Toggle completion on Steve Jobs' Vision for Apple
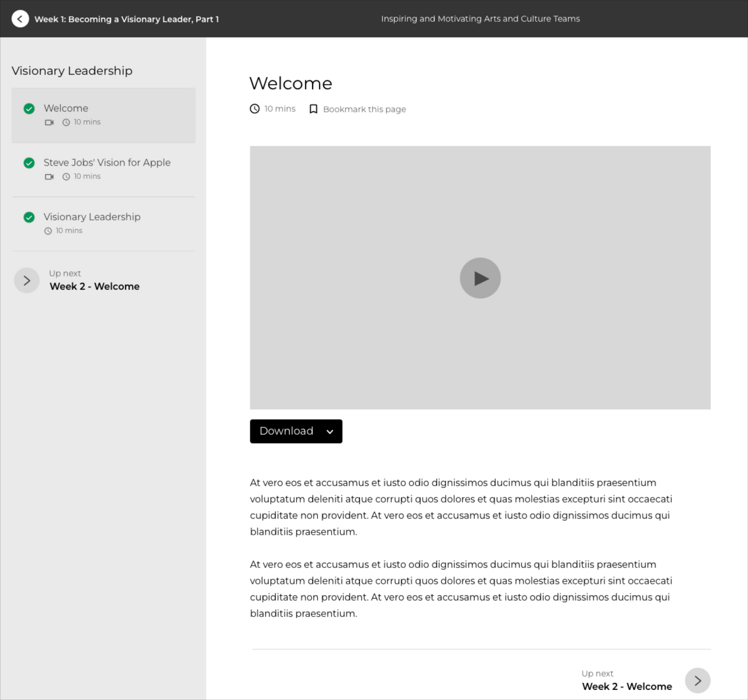The image size is (748, 700). (29, 163)
